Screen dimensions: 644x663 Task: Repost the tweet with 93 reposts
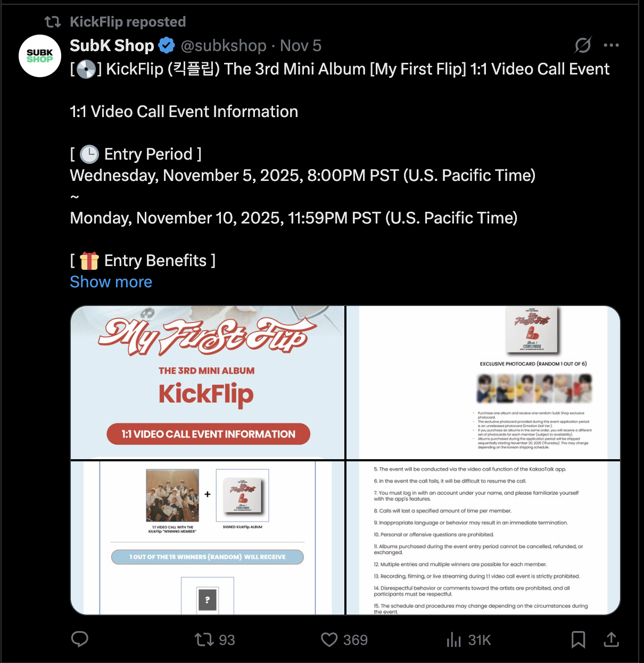coord(214,640)
